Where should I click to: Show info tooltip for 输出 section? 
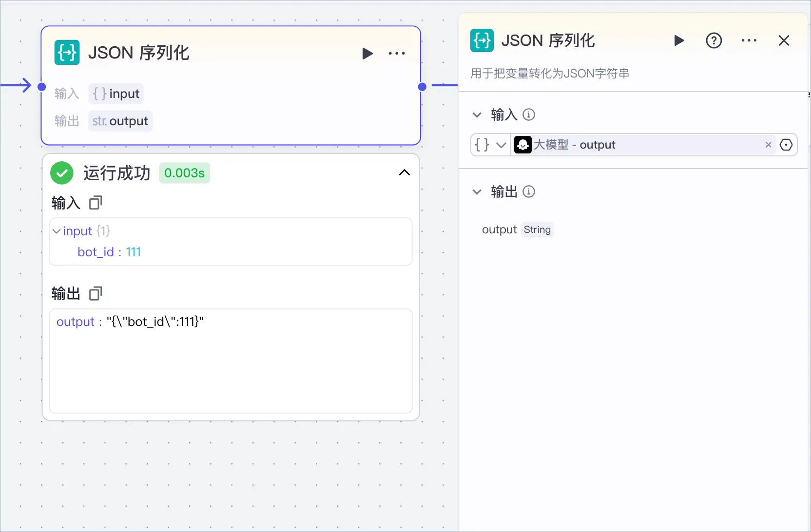[529, 191]
